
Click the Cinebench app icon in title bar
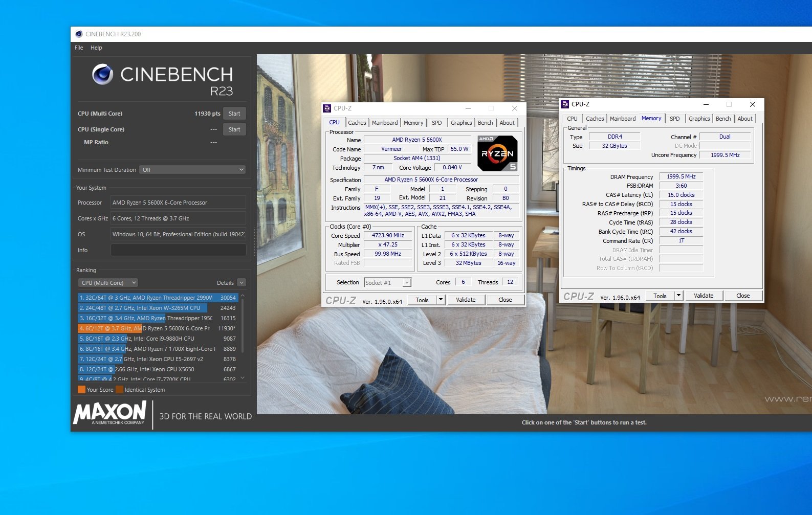click(x=79, y=34)
